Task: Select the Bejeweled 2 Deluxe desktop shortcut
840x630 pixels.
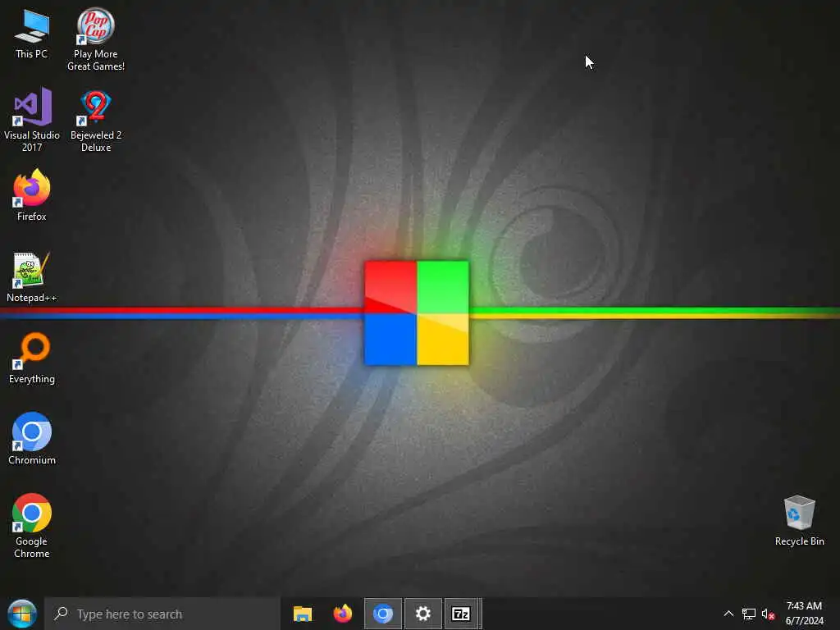Action: [96, 121]
